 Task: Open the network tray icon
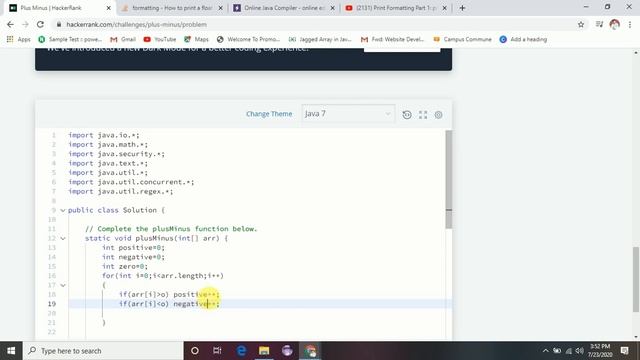coord(569,351)
